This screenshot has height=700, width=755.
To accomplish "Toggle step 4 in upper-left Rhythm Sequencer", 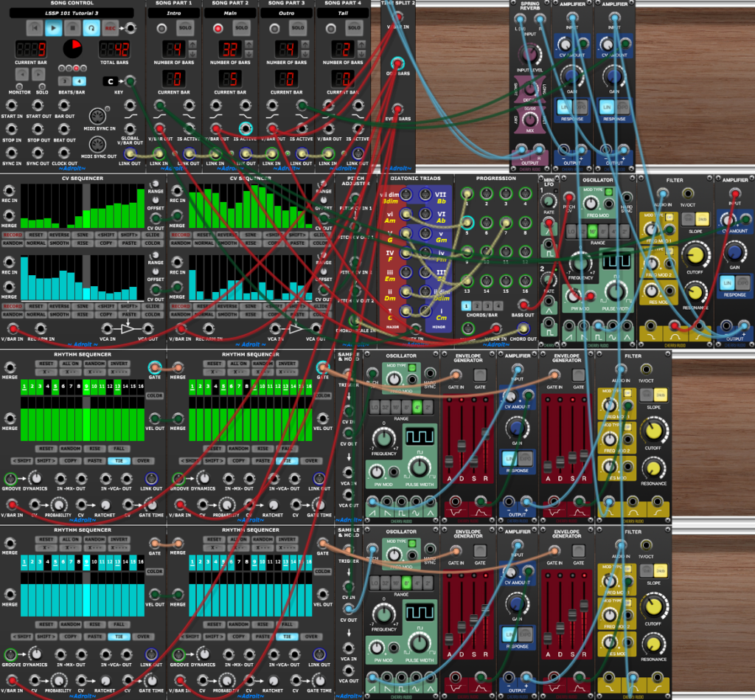I will 48,387.
